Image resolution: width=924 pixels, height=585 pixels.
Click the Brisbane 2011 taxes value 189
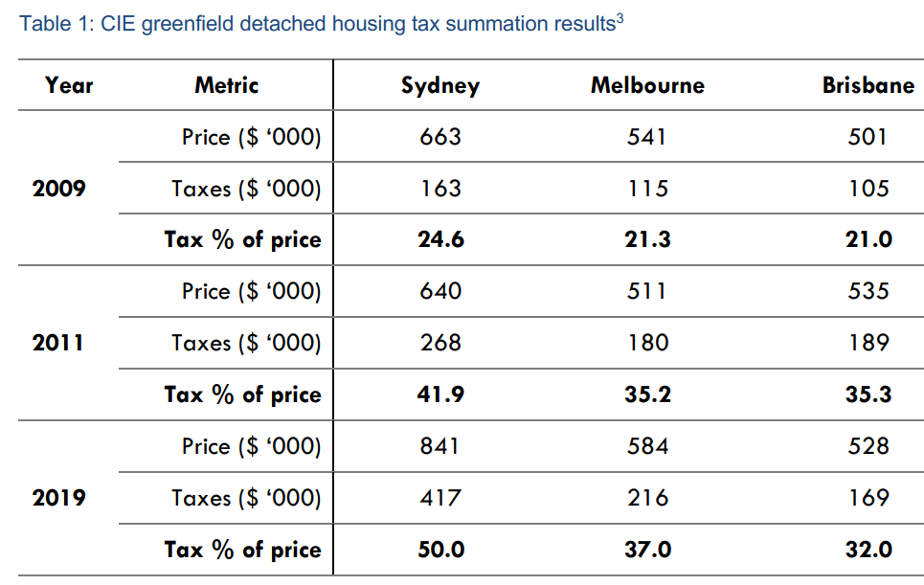tap(868, 343)
